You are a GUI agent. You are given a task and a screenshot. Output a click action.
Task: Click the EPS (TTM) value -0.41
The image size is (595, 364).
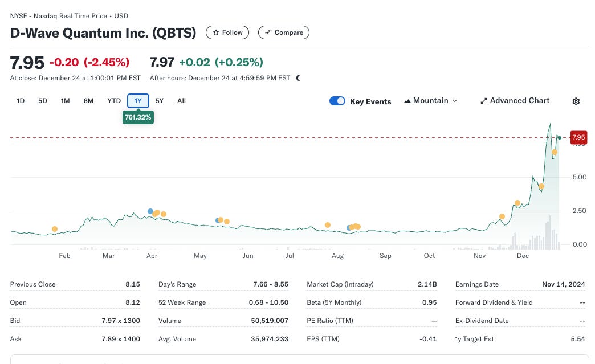(428, 339)
